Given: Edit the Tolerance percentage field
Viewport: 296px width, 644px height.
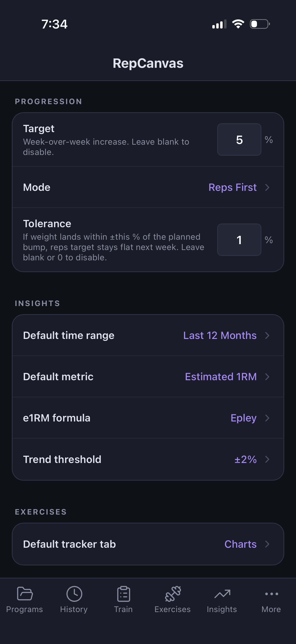Looking at the screenshot, I should 239,240.
